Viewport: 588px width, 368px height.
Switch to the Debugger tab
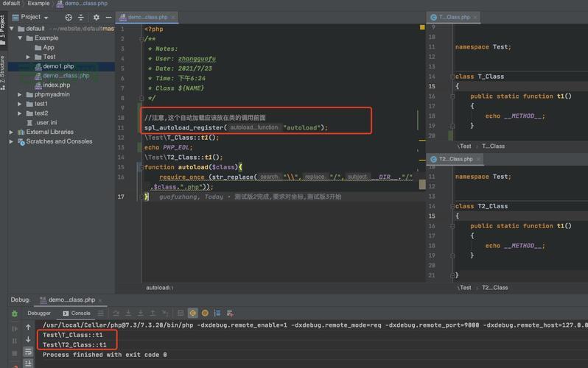(x=39, y=313)
